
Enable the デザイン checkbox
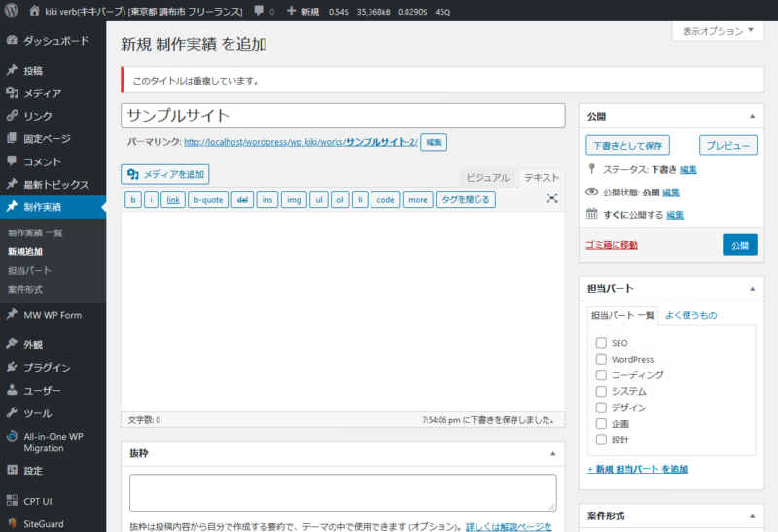[x=601, y=408]
